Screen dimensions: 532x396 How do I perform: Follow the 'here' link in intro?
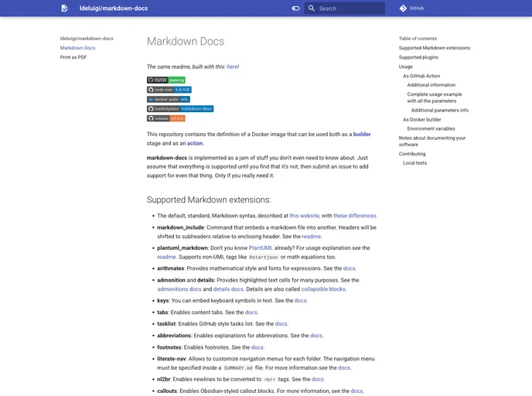pos(233,67)
